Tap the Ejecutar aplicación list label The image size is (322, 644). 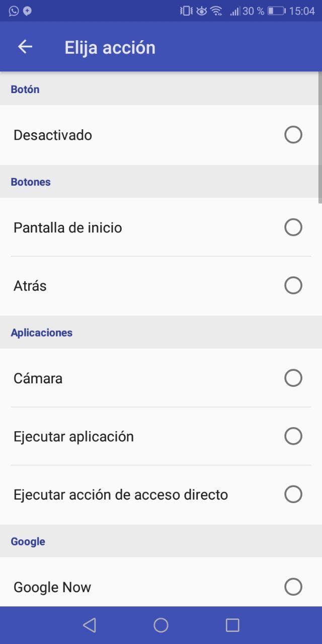point(73,436)
